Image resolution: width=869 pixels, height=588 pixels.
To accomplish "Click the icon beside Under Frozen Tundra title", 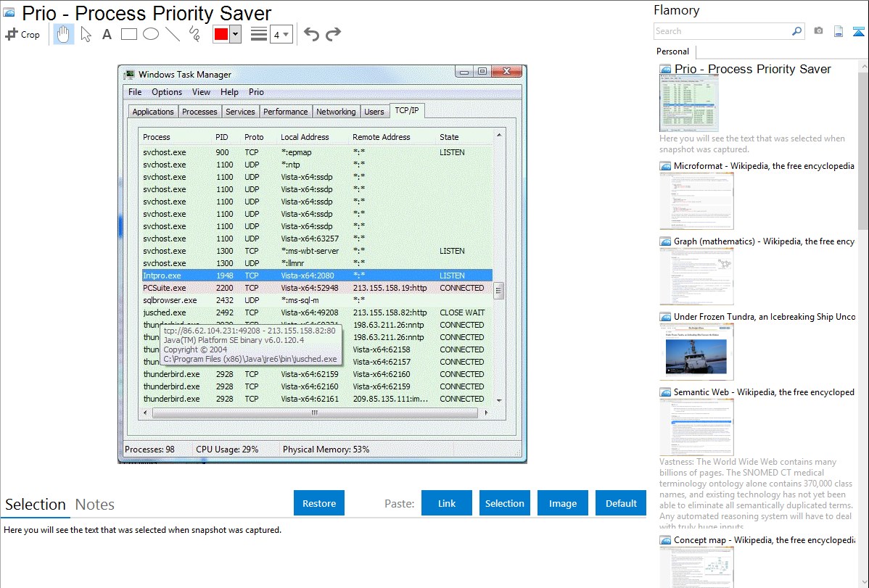I will (665, 317).
